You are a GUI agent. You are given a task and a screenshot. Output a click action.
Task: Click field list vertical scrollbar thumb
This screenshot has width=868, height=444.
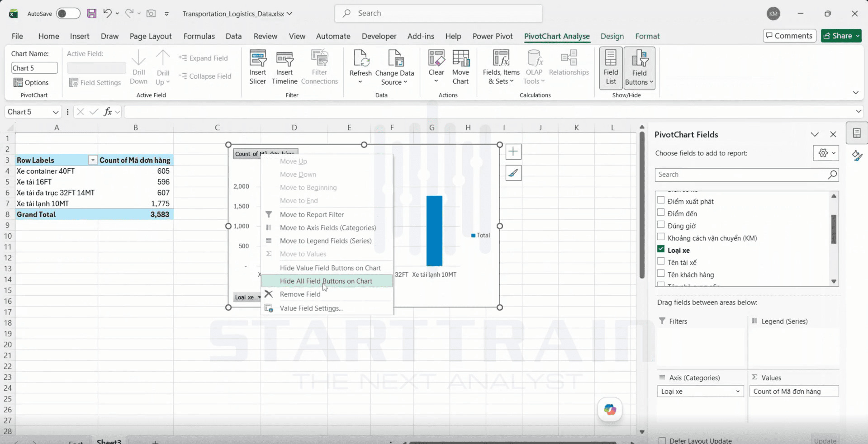coord(834,229)
